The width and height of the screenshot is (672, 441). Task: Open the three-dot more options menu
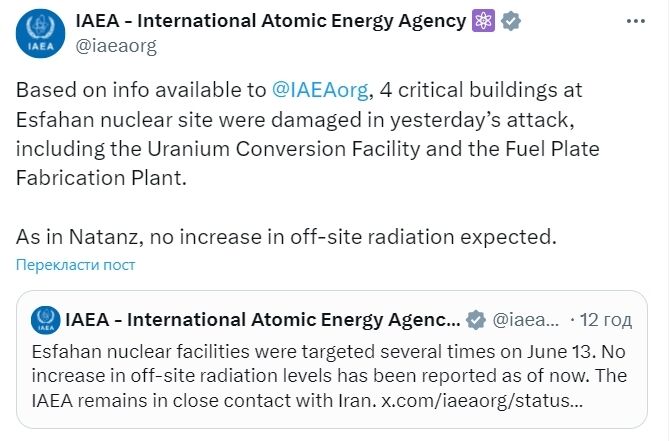point(636,21)
